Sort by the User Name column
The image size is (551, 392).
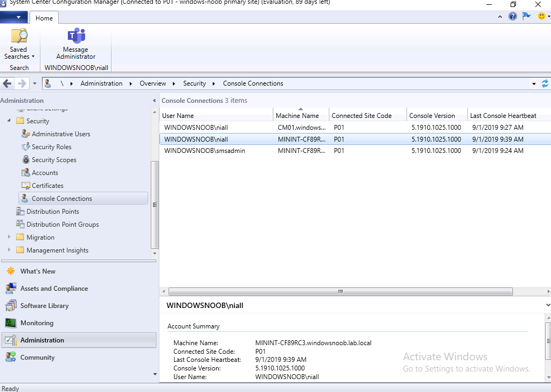point(217,116)
